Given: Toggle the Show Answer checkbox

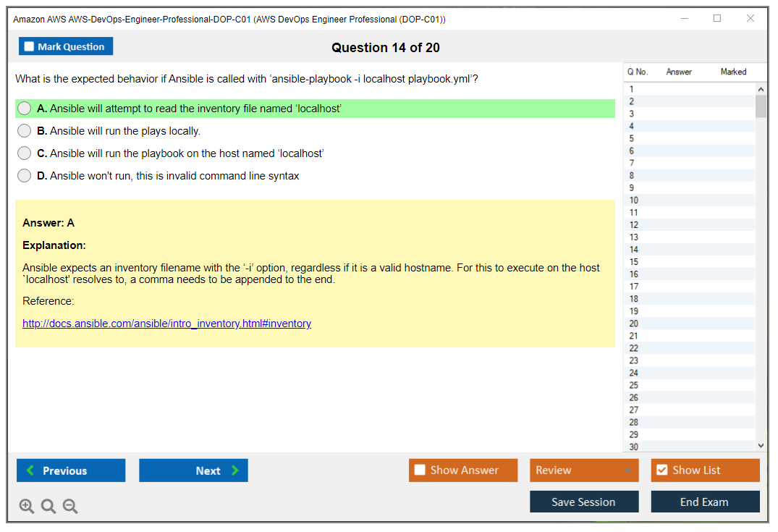Looking at the screenshot, I should point(420,470).
